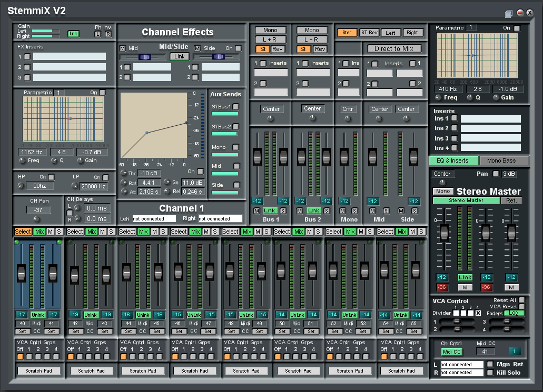Open the Bus 1 Center pan mode dropdown
The image size is (543, 392).
(271, 109)
